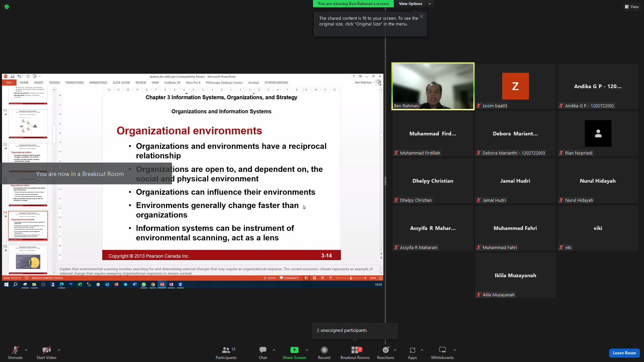This screenshot has height=362, width=644.
Task: Click the Firefox taskbar icon in shared screen
Action: point(116,285)
